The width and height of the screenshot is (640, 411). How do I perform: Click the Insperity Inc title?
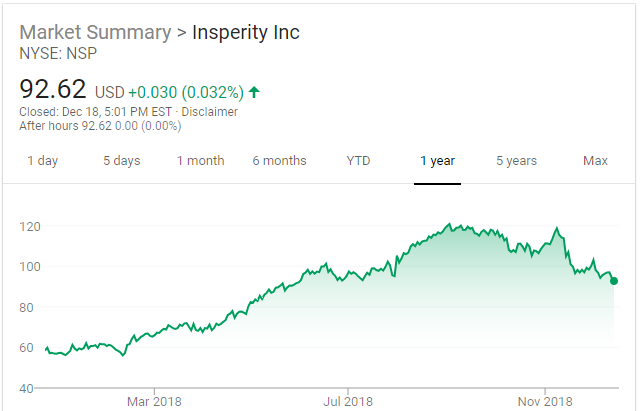(x=245, y=32)
